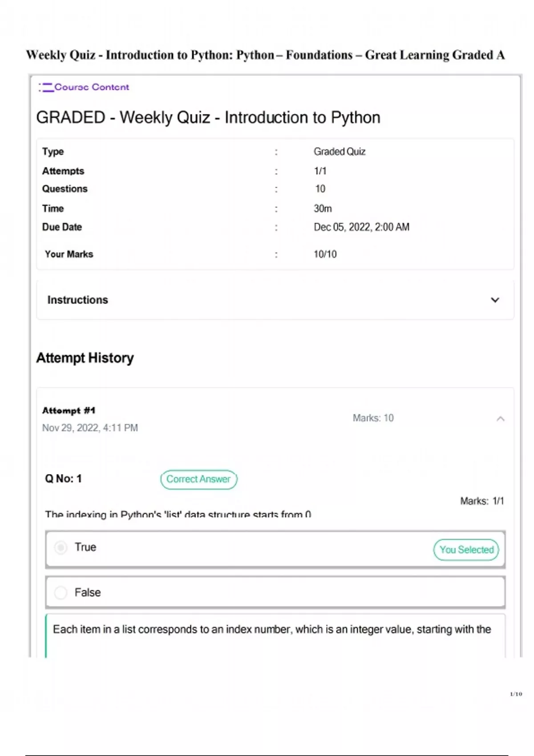Click the True answer option row
Viewport: 534px width, 756px height.
275,549
